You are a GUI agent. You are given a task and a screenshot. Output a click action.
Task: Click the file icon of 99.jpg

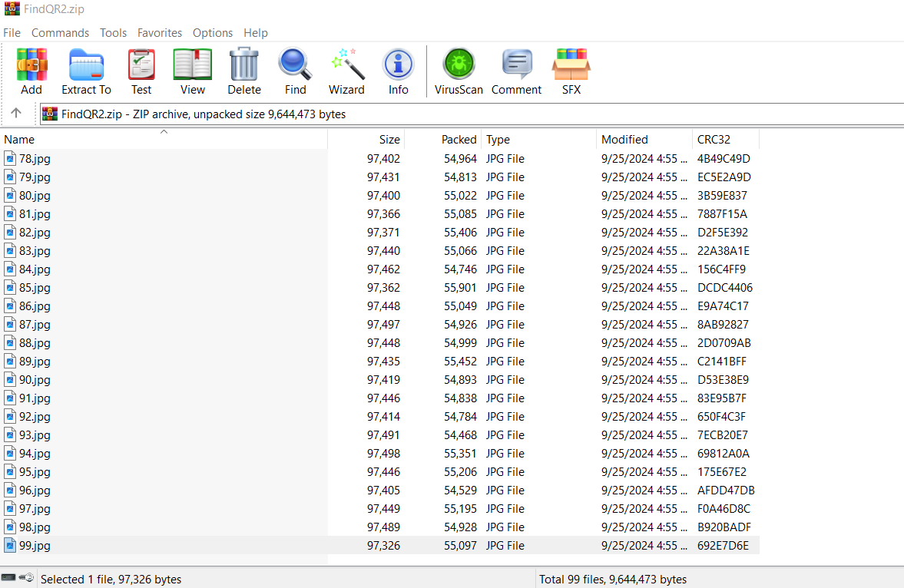tap(10, 545)
